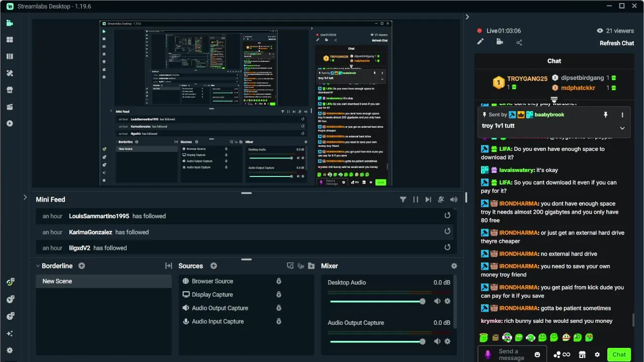
Task: Open the Recordings play icon in the sidebar
Action: coord(10,123)
